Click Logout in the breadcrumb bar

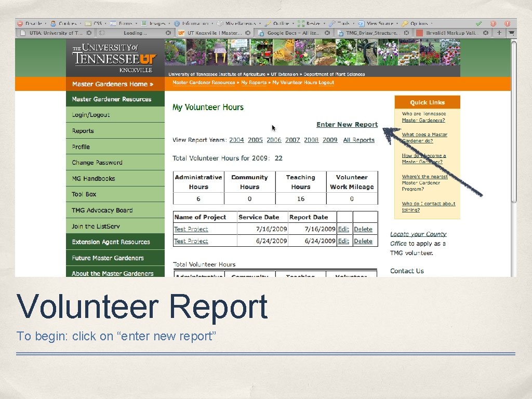326,83
